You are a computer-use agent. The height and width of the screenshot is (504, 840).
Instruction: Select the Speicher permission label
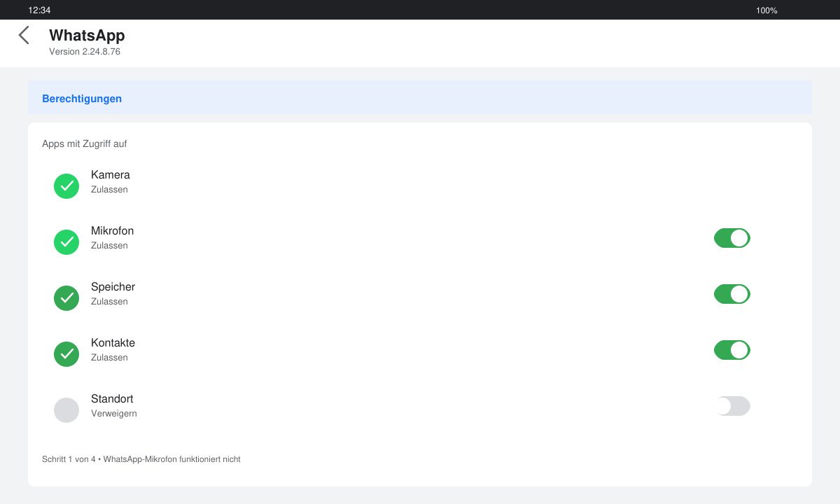click(x=113, y=287)
